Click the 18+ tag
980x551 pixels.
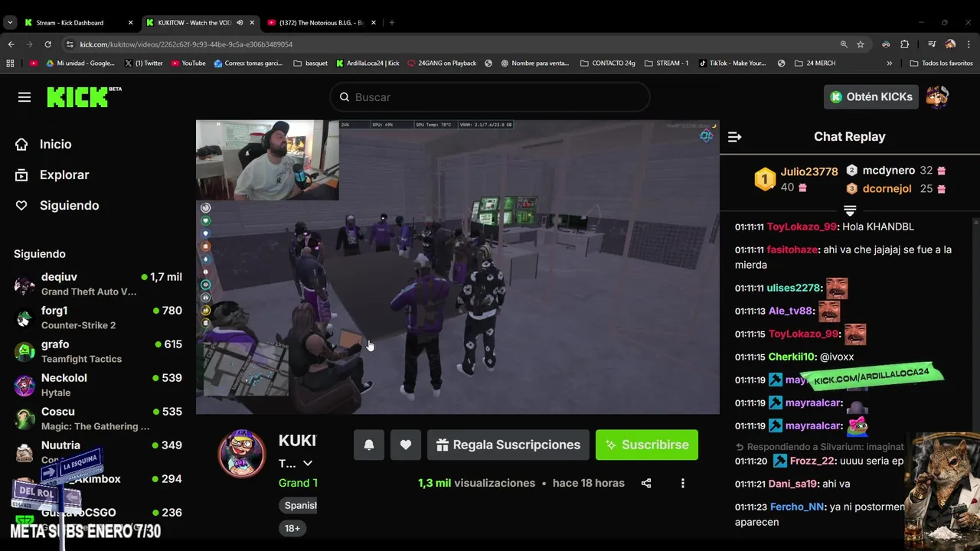(x=292, y=528)
